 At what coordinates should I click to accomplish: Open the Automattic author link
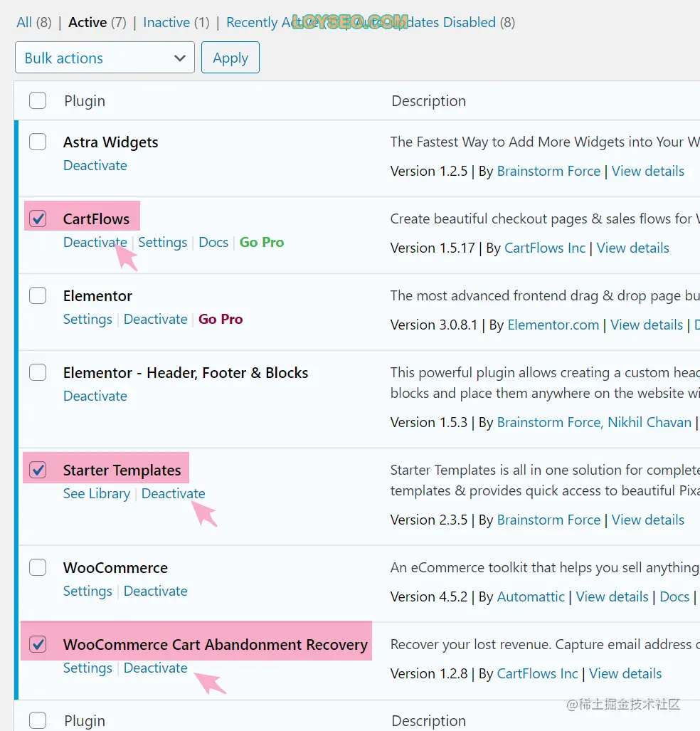click(531, 596)
